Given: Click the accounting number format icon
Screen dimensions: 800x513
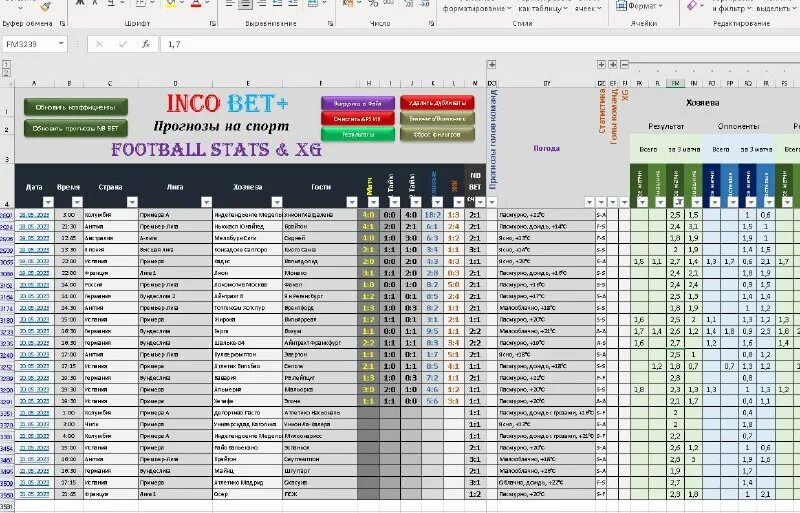Looking at the screenshot, I should click(x=348, y=4).
